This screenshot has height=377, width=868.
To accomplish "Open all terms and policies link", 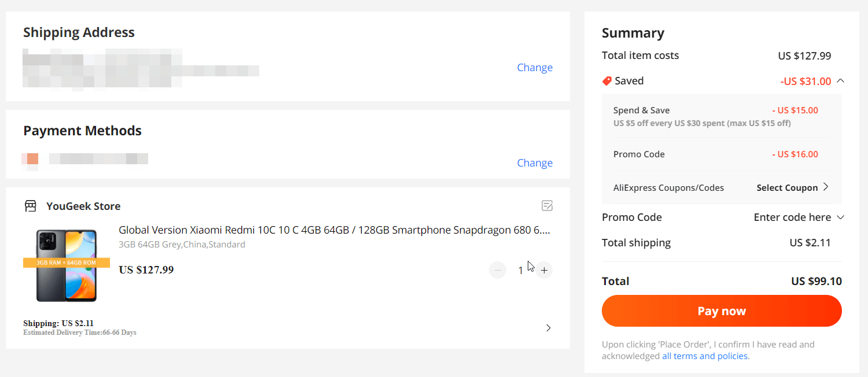I will pos(705,356).
